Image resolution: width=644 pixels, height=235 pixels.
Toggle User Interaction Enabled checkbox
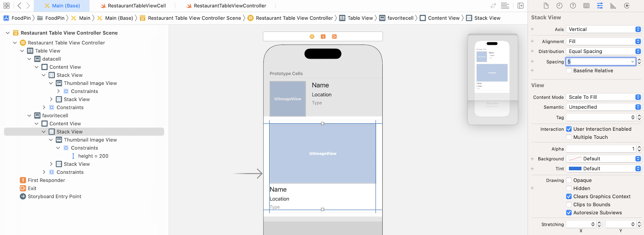[x=569, y=129]
